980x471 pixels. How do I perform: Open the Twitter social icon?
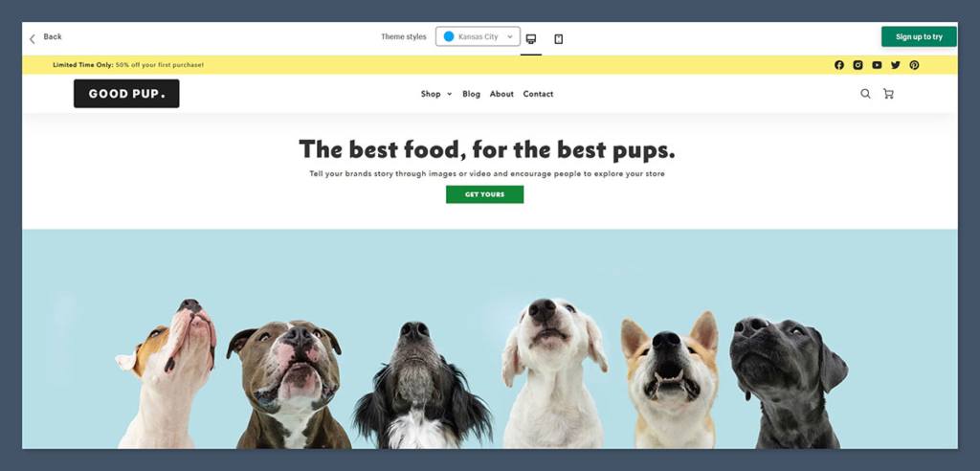896,65
